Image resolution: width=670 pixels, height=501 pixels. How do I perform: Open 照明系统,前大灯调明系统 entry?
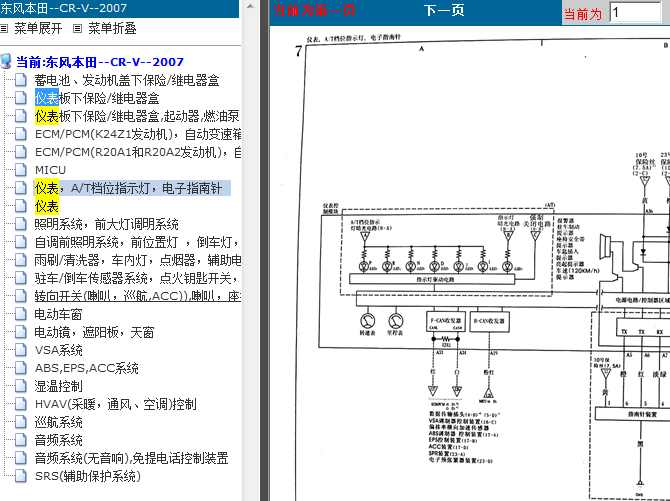pyautogui.click(x=106, y=224)
